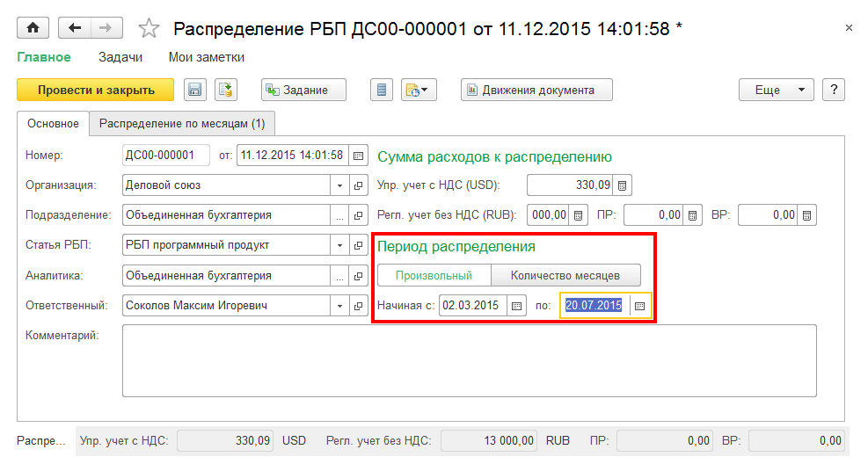
Task: Switch to Количество месяцев period mode
Action: pyautogui.click(x=565, y=275)
